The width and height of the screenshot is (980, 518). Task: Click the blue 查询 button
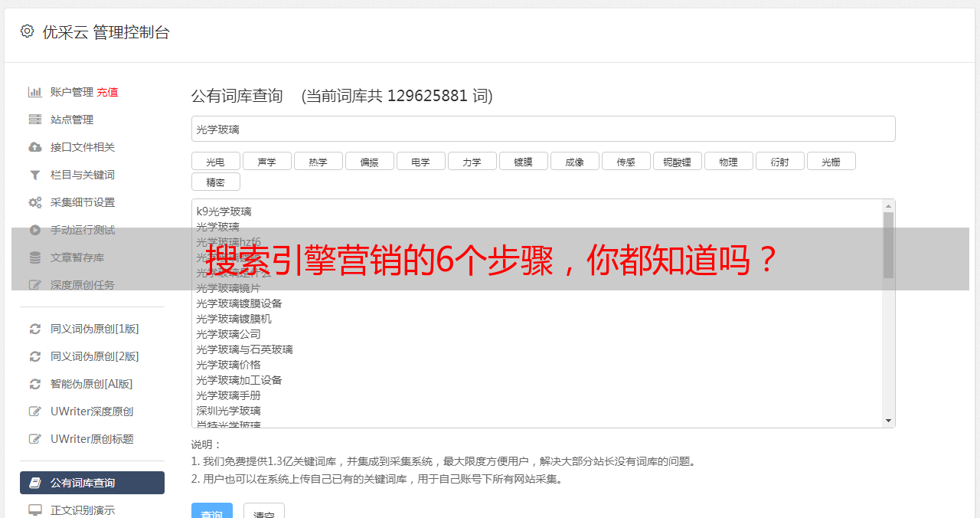pos(212,511)
